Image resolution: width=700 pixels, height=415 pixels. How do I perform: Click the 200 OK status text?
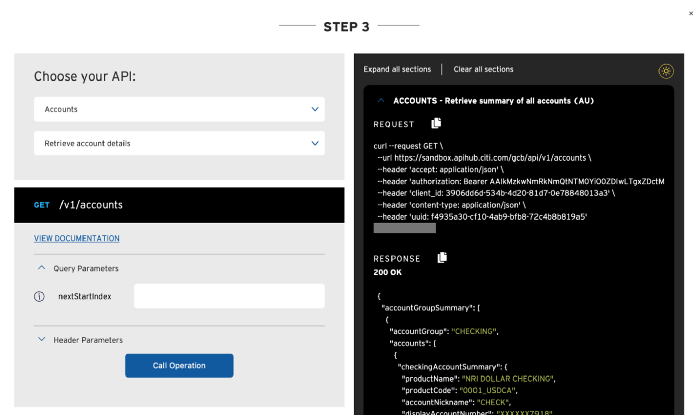(x=388, y=272)
